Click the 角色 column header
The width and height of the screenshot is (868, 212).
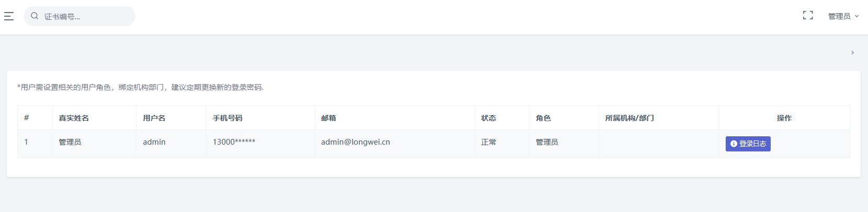(x=543, y=118)
